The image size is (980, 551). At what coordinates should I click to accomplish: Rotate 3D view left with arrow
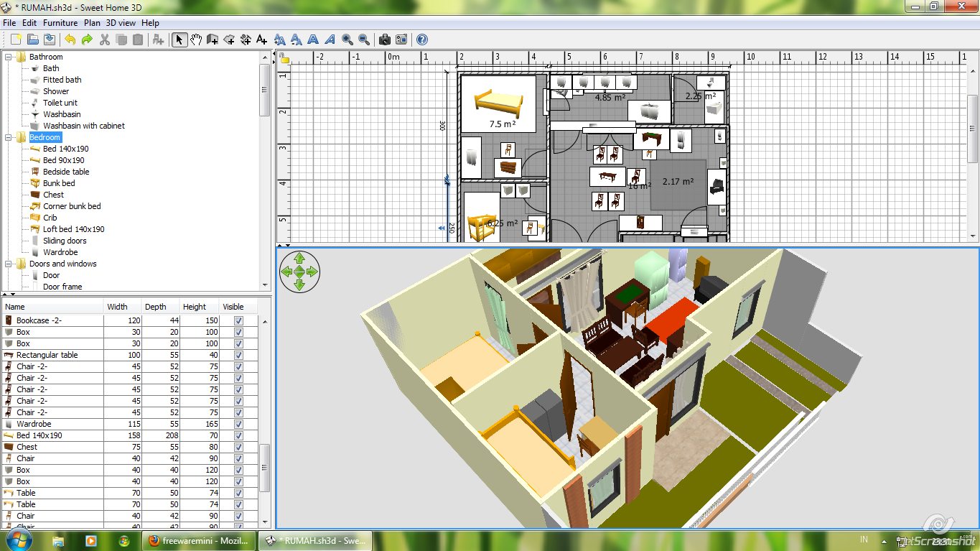286,272
